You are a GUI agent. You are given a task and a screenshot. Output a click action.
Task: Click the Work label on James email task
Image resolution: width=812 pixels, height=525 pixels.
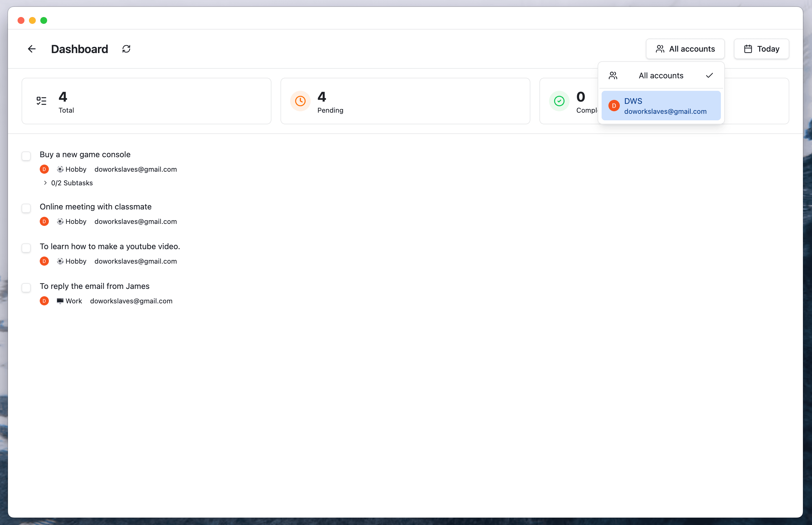click(74, 301)
